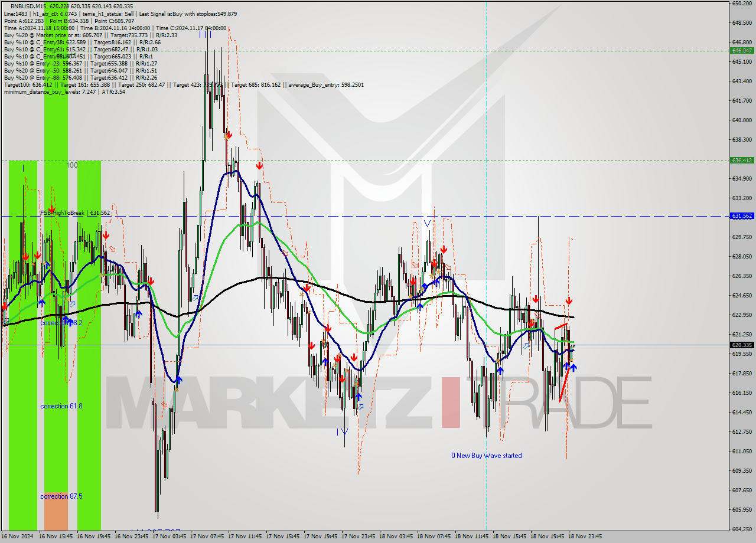This screenshot has height=543, width=756.
Task: Click the 612.750 price axis label
Action: [741, 432]
